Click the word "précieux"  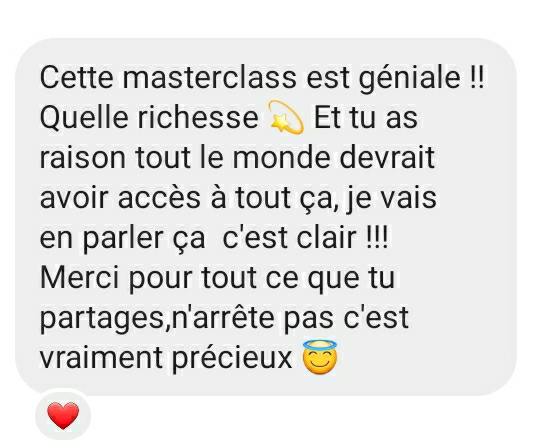point(232,359)
